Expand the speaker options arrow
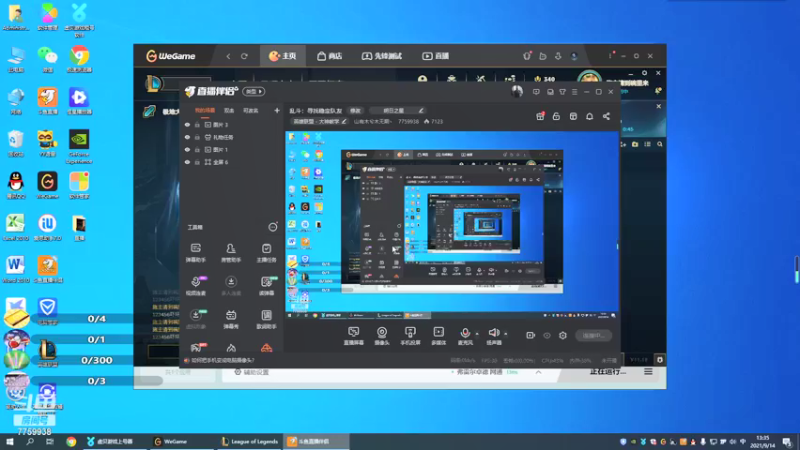Viewport: 800px width, 450px height. pyautogui.click(x=506, y=334)
